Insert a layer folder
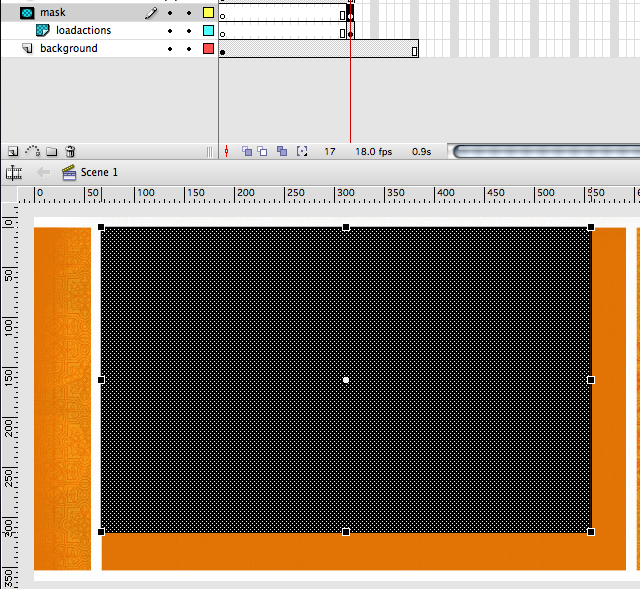The height and width of the screenshot is (589, 640). [51, 152]
